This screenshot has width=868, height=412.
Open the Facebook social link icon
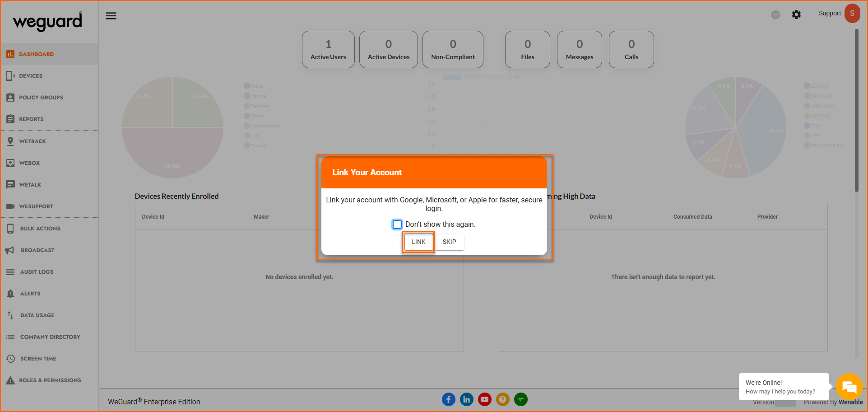coord(448,399)
